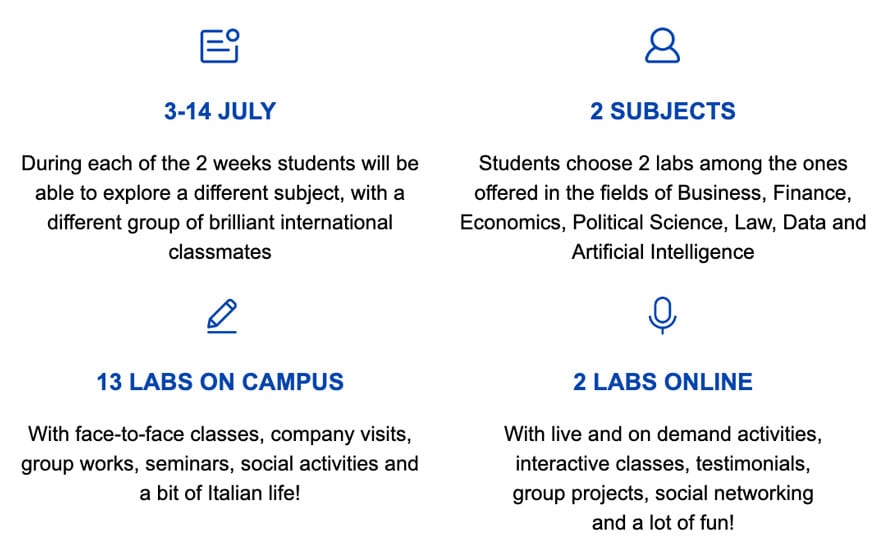
Task: Open the "2 LABS ONLINE" heading
Action: (662, 381)
